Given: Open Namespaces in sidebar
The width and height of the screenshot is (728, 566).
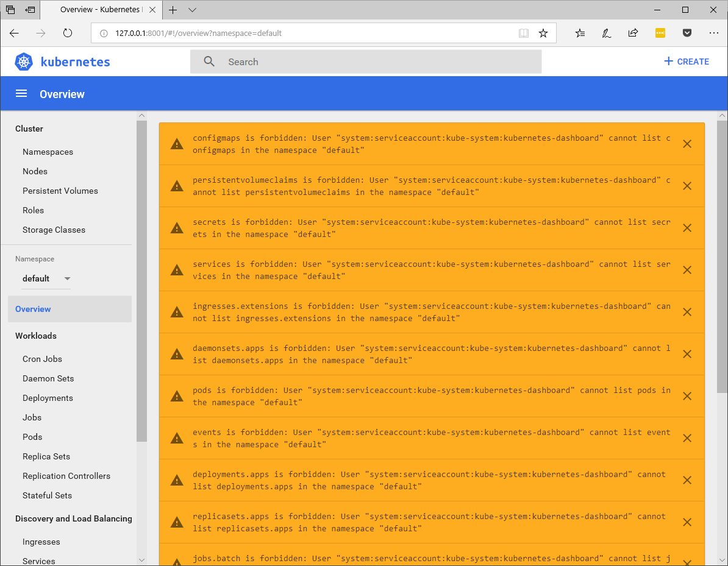Looking at the screenshot, I should [x=48, y=152].
